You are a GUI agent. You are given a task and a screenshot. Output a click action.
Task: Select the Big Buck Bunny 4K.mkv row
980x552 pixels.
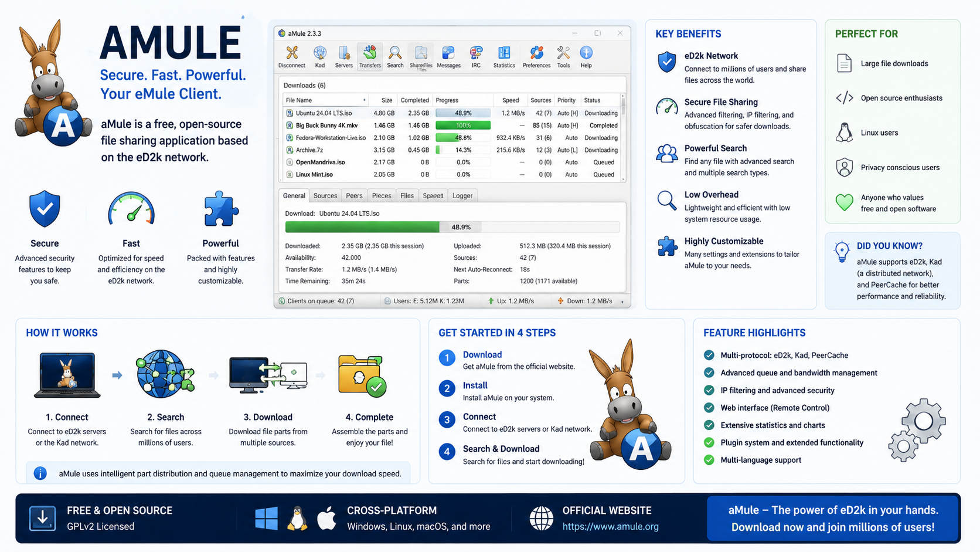pos(451,126)
